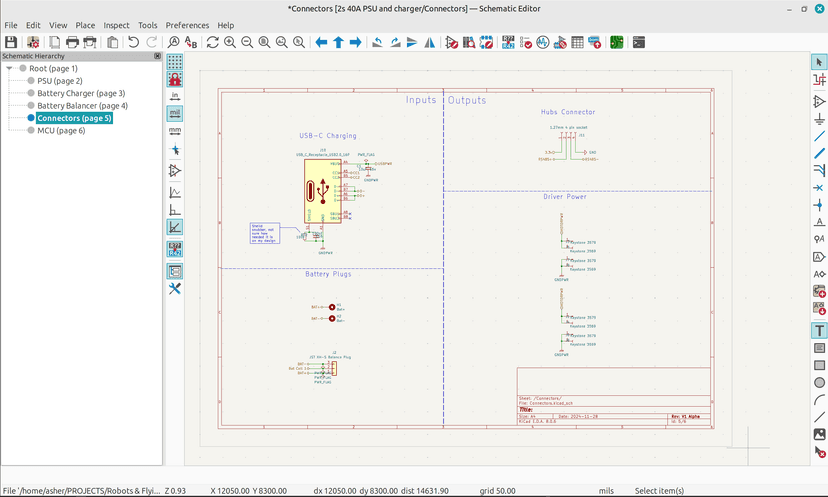Click the Zoom In magnifier icon
Viewport: 828px width, 497px height.
click(230, 43)
